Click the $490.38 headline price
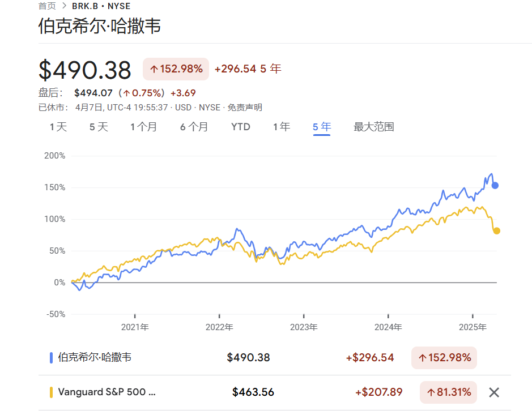 tap(85, 70)
